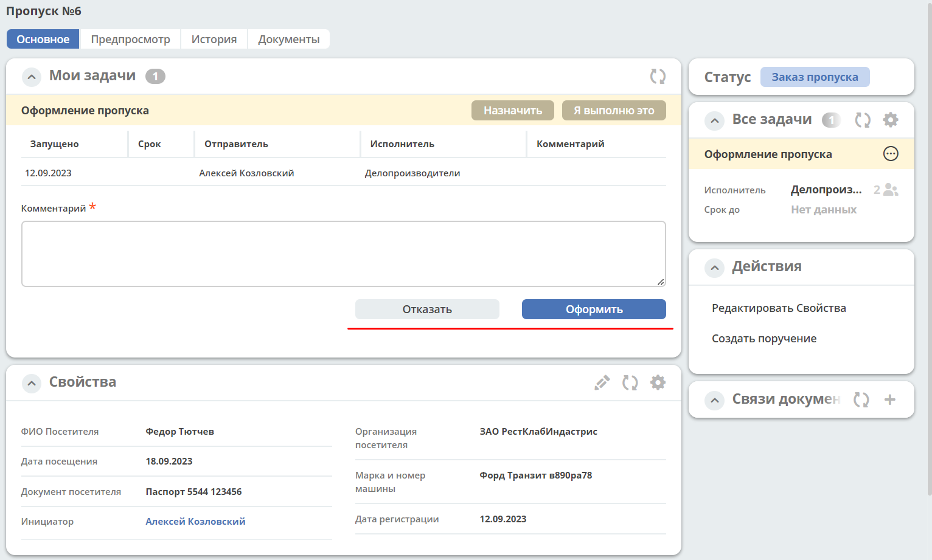This screenshot has height=560, width=932.
Task: Collapse the Мои задачи section
Action: 32,77
